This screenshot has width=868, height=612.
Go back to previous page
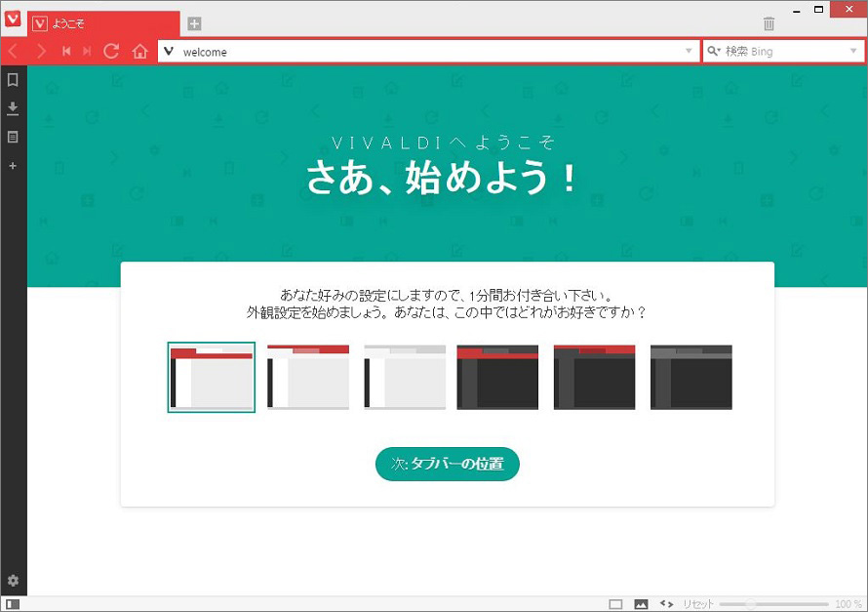coord(14,52)
